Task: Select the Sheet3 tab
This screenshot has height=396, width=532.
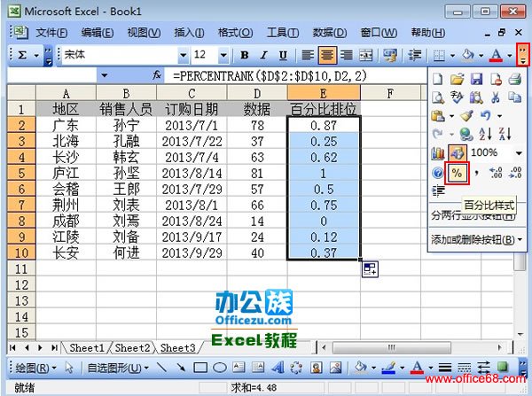Action: click(x=178, y=348)
